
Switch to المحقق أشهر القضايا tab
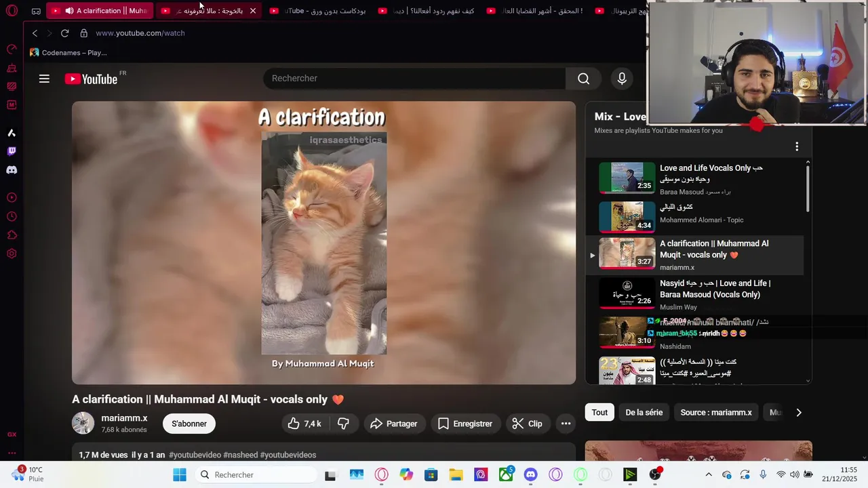pos(534,11)
